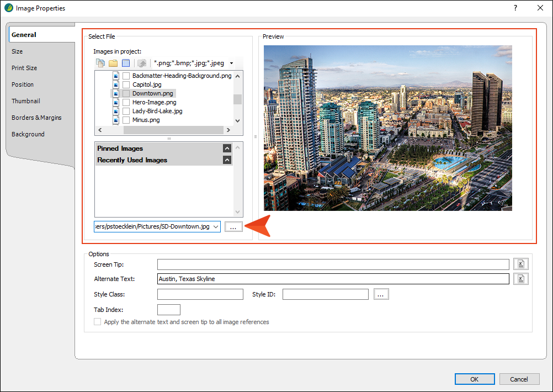Click the file icon beside Lady-Bird-Lake.jpg

tap(116, 111)
